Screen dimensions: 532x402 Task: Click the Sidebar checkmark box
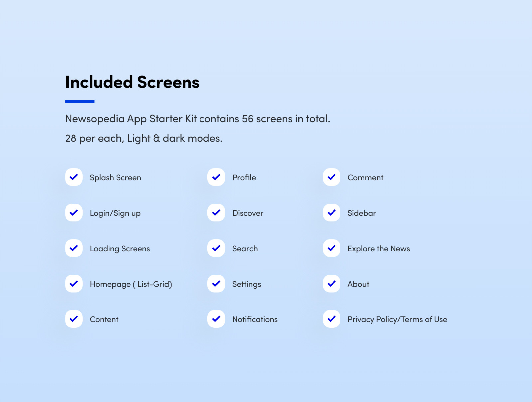[x=332, y=213]
